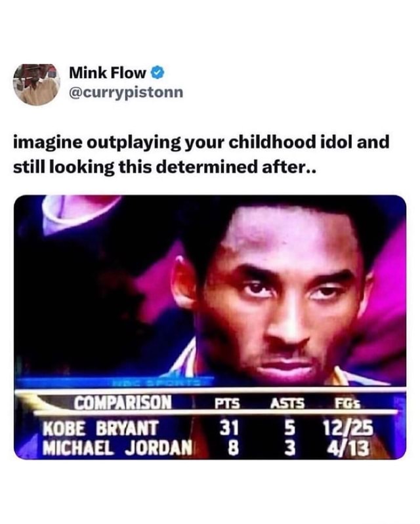This screenshot has width=420, height=524.
Task: Click the COMPARISON header label
Action: tap(123, 403)
